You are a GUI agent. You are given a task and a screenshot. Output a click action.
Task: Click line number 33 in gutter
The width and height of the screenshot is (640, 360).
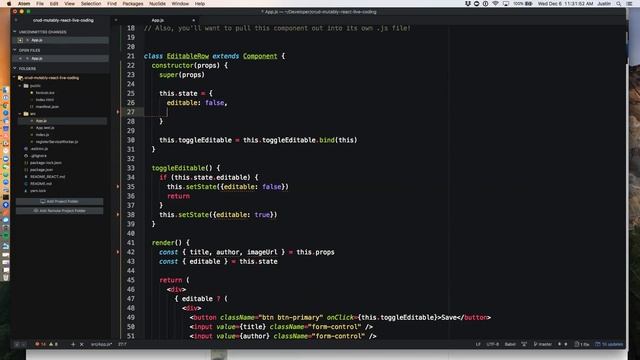[131, 168]
